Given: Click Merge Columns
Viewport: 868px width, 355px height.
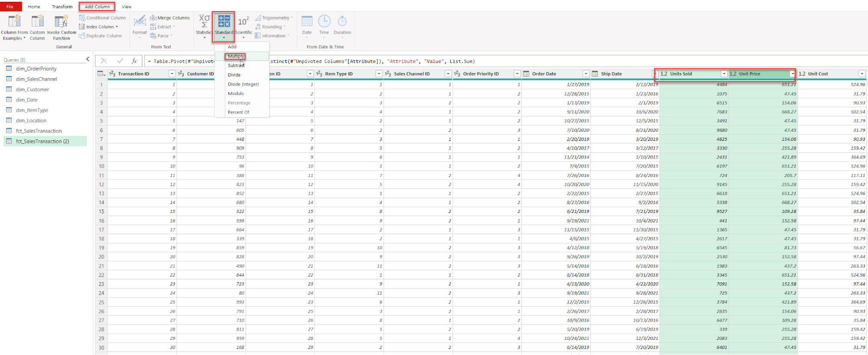Looking at the screenshot, I should click(x=170, y=18).
